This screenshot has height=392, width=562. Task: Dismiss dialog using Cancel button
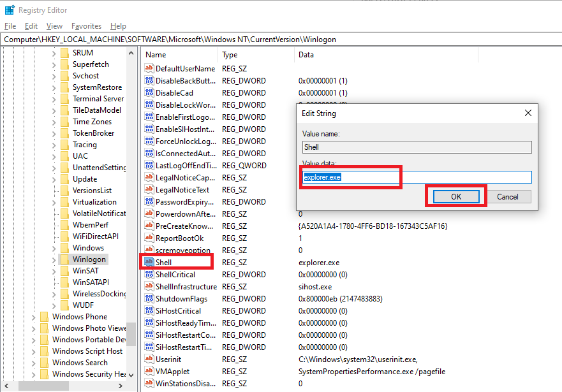pyautogui.click(x=508, y=196)
